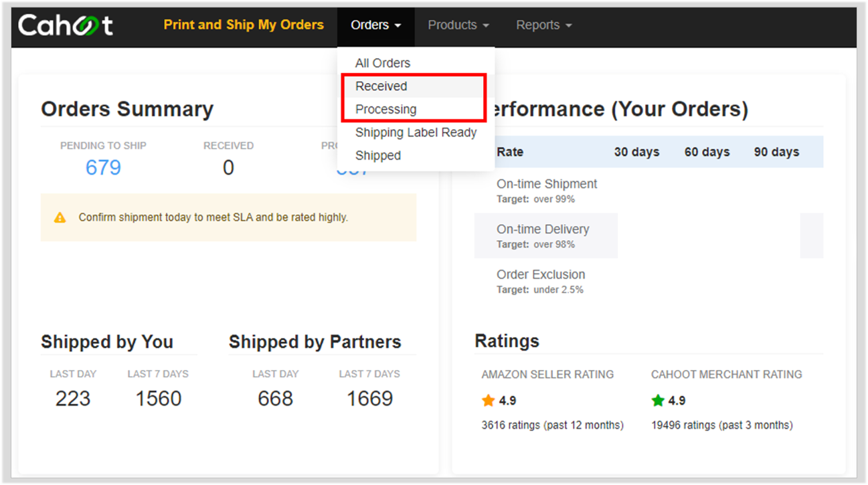This screenshot has height=485, width=868.
Task: Click the PENDING TO SHIP label
Action: point(103,146)
